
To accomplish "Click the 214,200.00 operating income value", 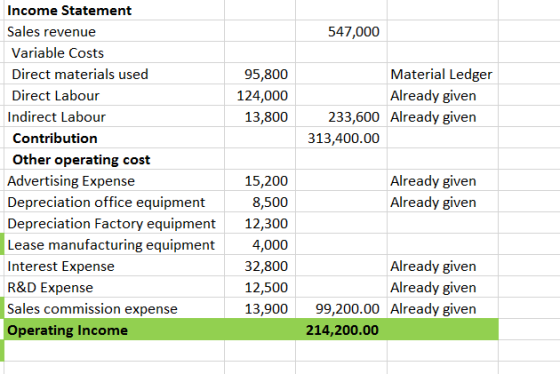I will click(x=342, y=330).
